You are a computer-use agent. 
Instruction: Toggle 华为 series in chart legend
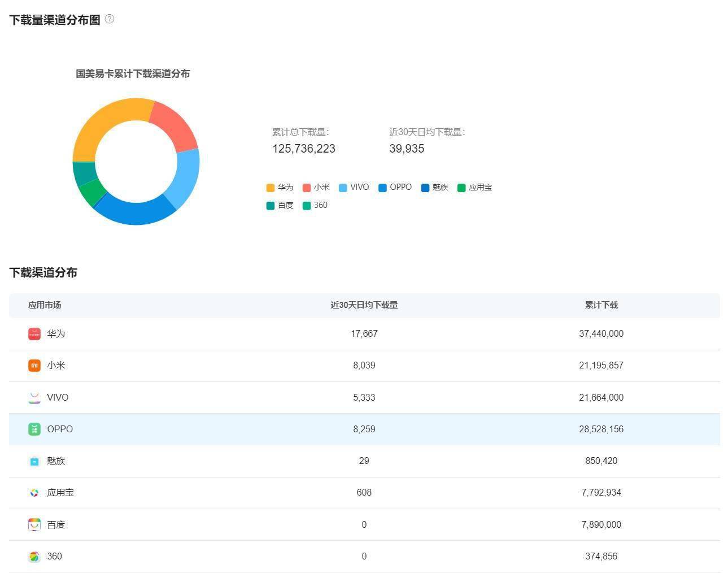coord(280,188)
